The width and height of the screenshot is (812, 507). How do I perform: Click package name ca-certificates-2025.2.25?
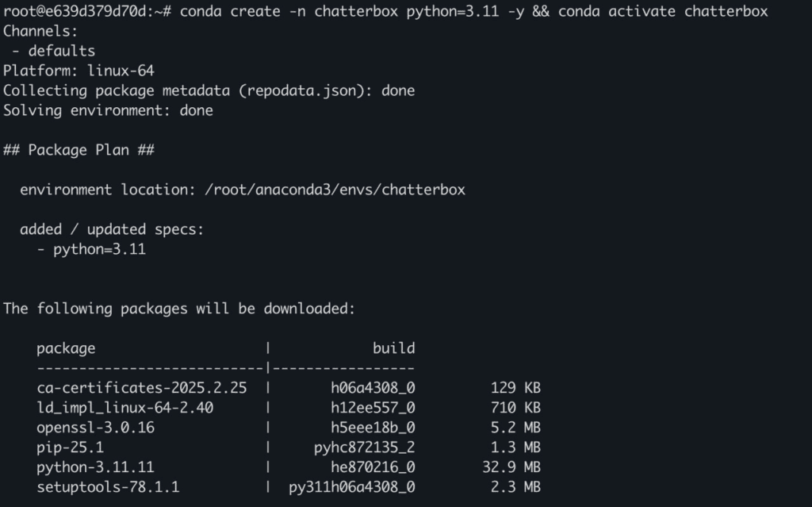coord(141,388)
